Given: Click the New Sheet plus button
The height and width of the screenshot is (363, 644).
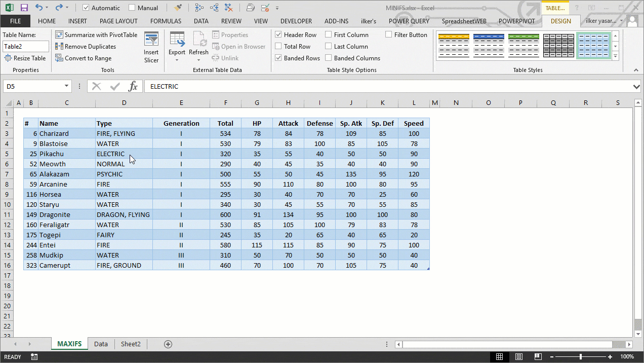Looking at the screenshot, I should point(167,344).
